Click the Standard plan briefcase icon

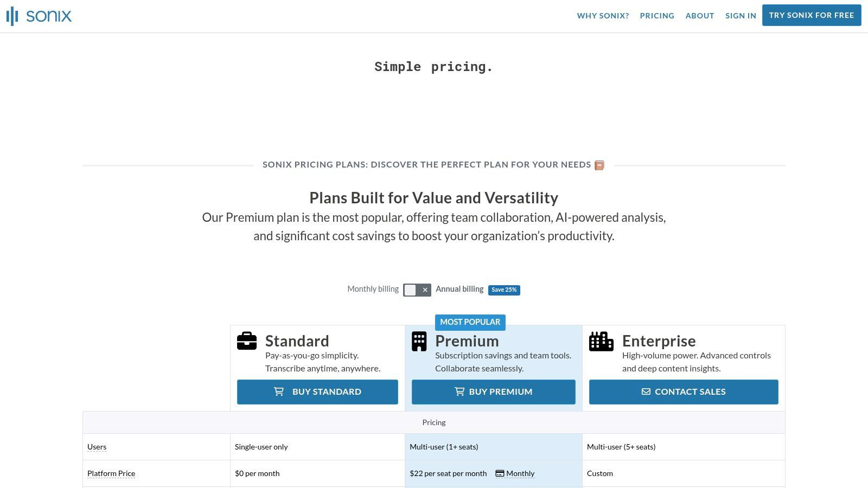point(247,341)
